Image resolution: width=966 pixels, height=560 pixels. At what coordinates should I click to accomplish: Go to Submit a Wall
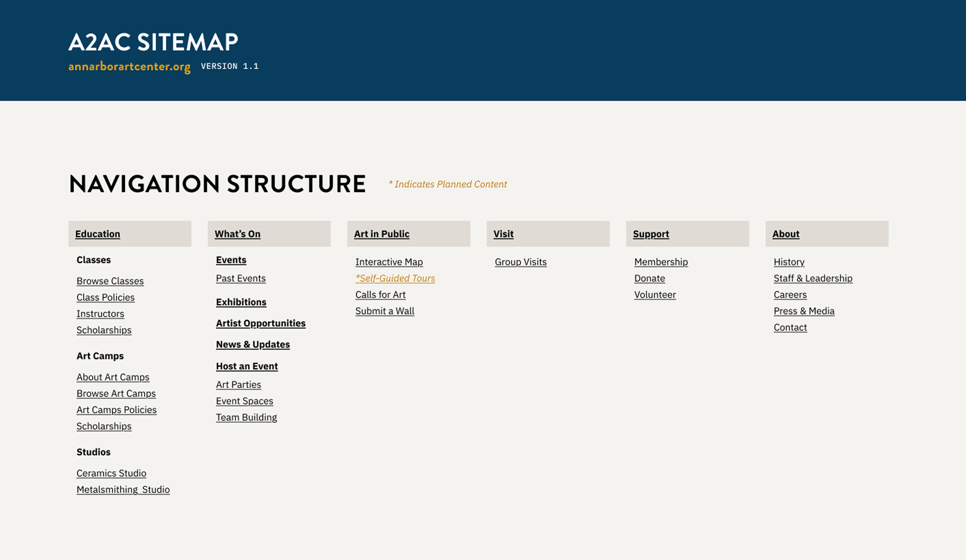tap(385, 311)
